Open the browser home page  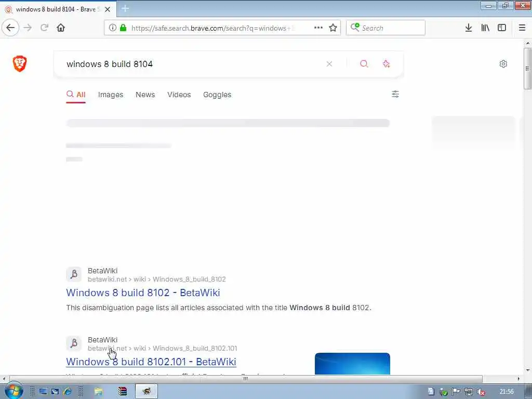(61, 28)
